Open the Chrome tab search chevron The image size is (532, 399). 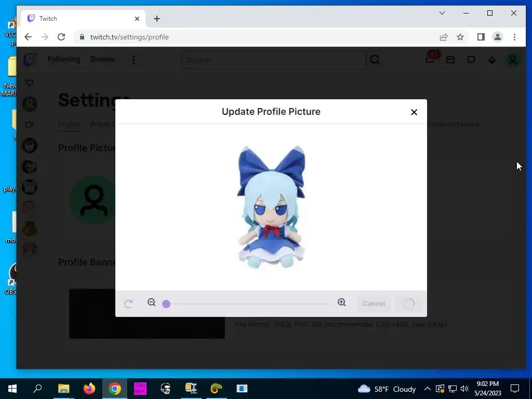[442, 13]
